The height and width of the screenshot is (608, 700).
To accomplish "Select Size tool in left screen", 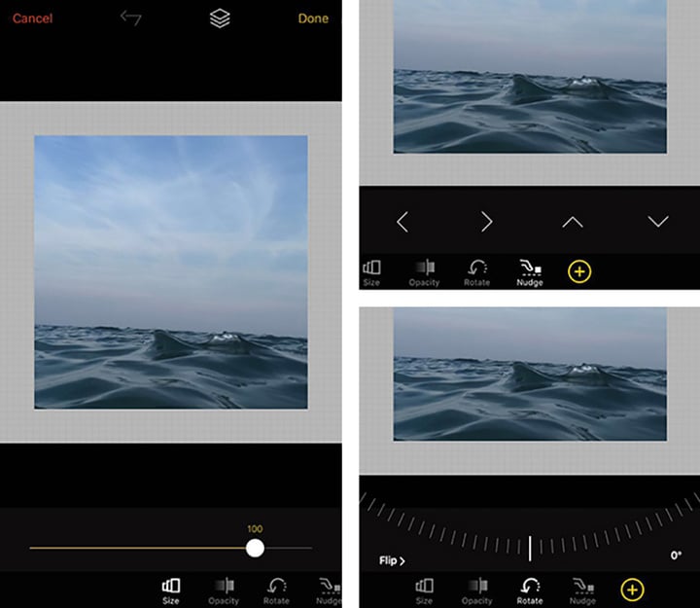I will (170, 591).
